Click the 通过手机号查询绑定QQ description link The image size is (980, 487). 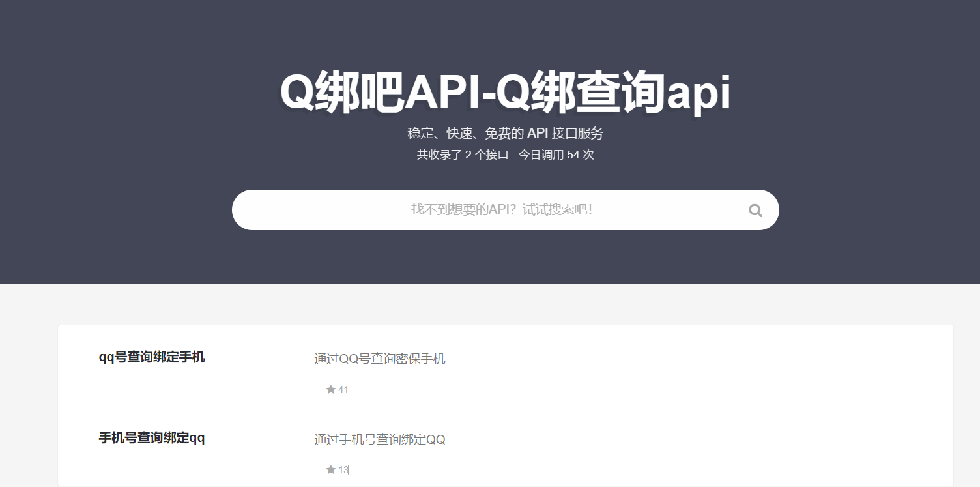pos(380,439)
